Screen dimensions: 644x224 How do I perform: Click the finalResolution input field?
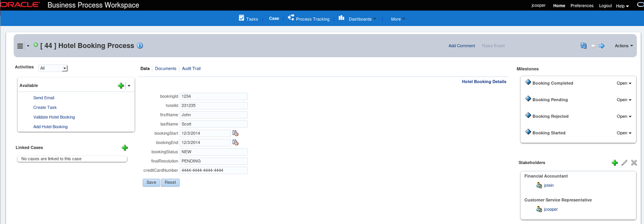pos(214,161)
